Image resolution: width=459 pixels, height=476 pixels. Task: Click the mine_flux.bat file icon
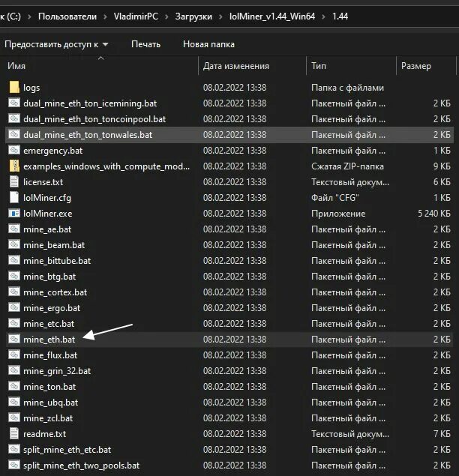pyautogui.click(x=14, y=355)
